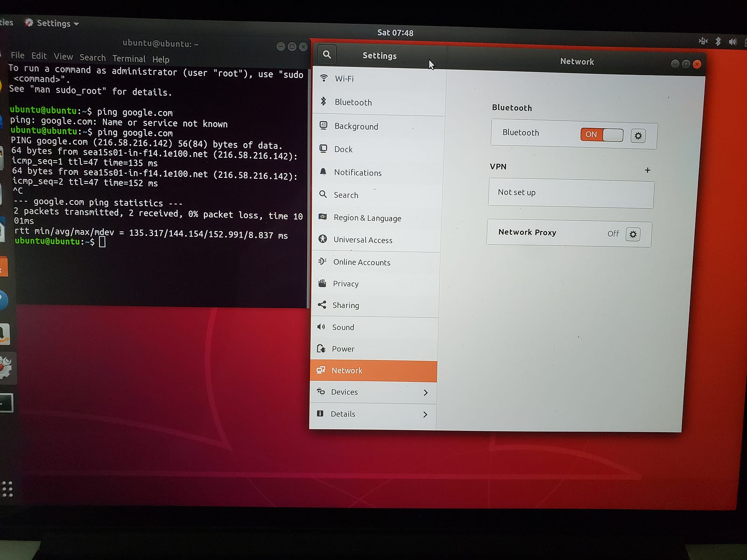Click the Privacy hand icon
The height and width of the screenshot is (560, 747).
(322, 283)
